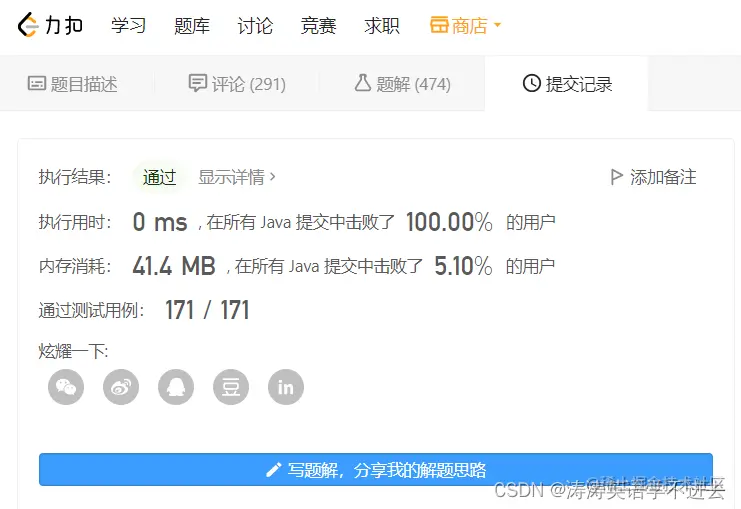Click the 171 / 171 test cases text
Image resolution: width=741 pixels, height=509 pixels.
(x=207, y=310)
